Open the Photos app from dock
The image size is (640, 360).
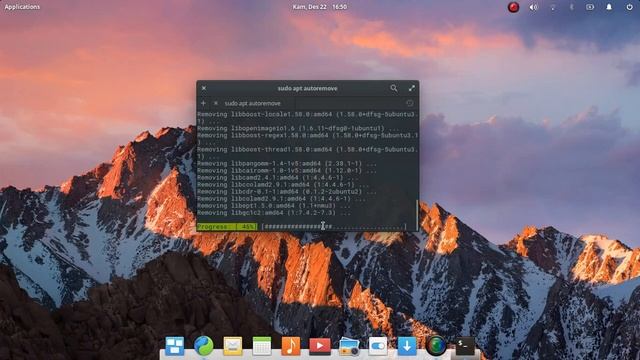pyautogui.click(x=349, y=346)
